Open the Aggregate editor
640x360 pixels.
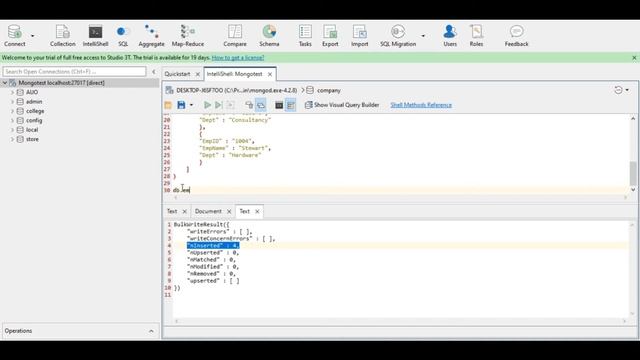(x=151, y=36)
